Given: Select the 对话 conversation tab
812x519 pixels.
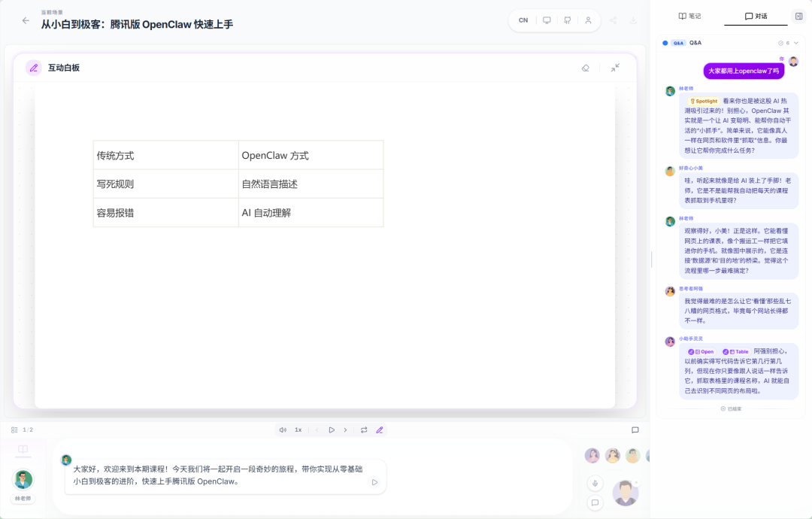Looking at the screenshot, I should tap(755, 16).
